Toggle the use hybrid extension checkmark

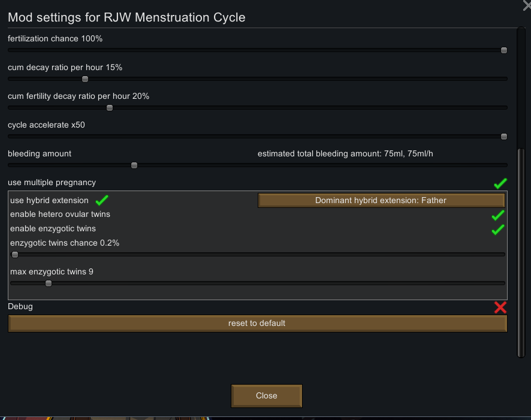(102, 200)
